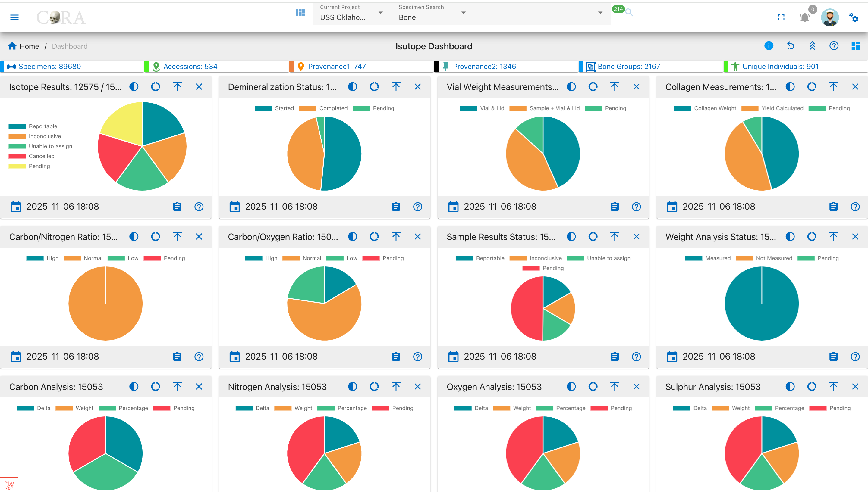Toggle contrast on Oxygen Analysis widget
The height and width of the screenshot is (492, 868).
click(571, 387)
